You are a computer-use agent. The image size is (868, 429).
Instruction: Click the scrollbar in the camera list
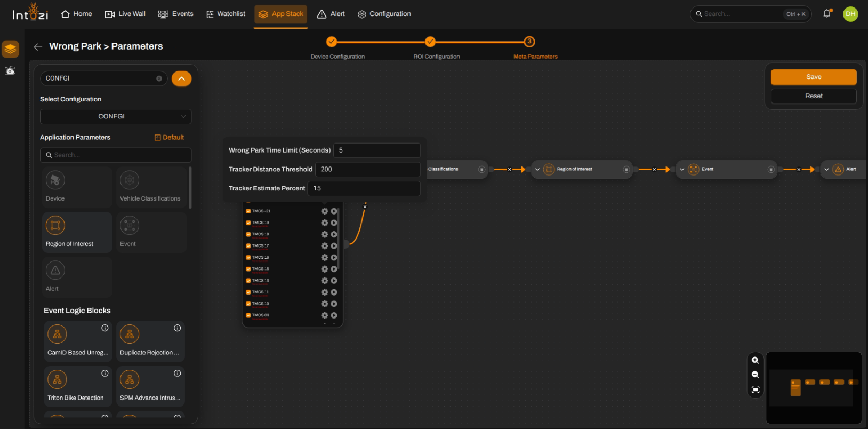point(339,237)
